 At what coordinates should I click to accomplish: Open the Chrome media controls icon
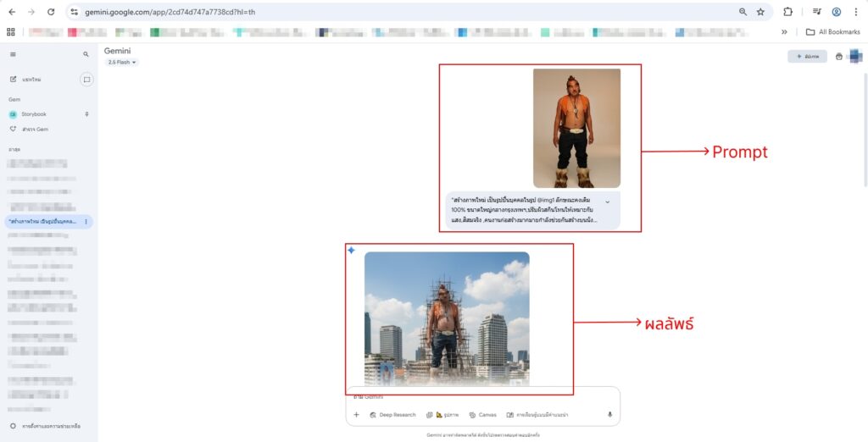816,12
